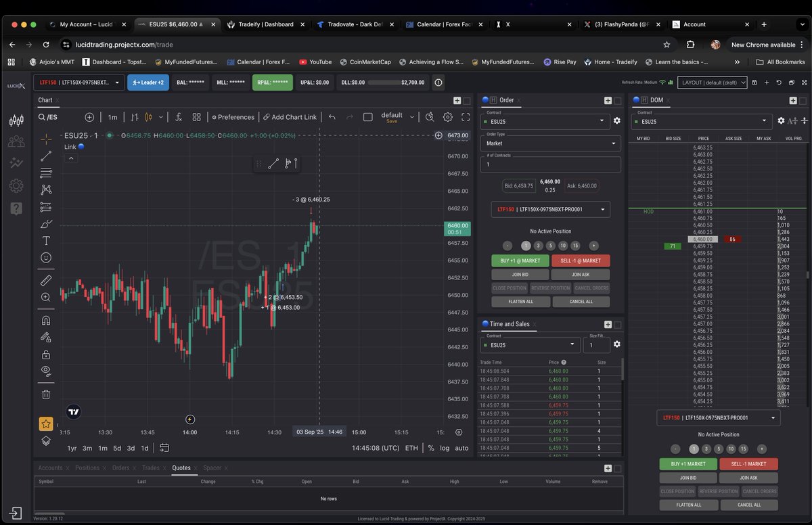
Task: Select the crosshair cursor tool in chart sidebar
Action: [x=46, y=139]
